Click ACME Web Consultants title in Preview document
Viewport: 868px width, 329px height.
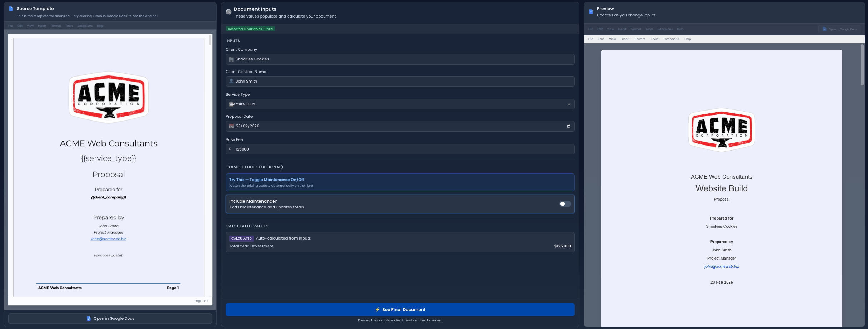722,177
